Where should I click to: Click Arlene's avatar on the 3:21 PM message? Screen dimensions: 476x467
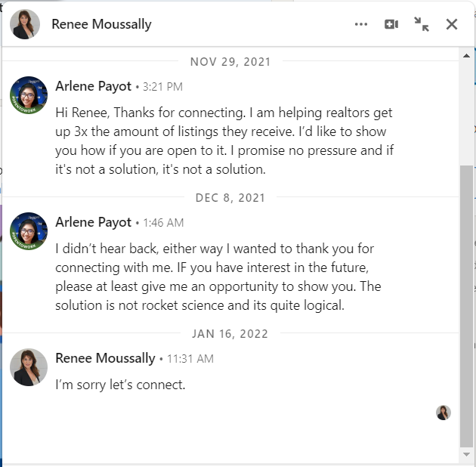[29, 95]
